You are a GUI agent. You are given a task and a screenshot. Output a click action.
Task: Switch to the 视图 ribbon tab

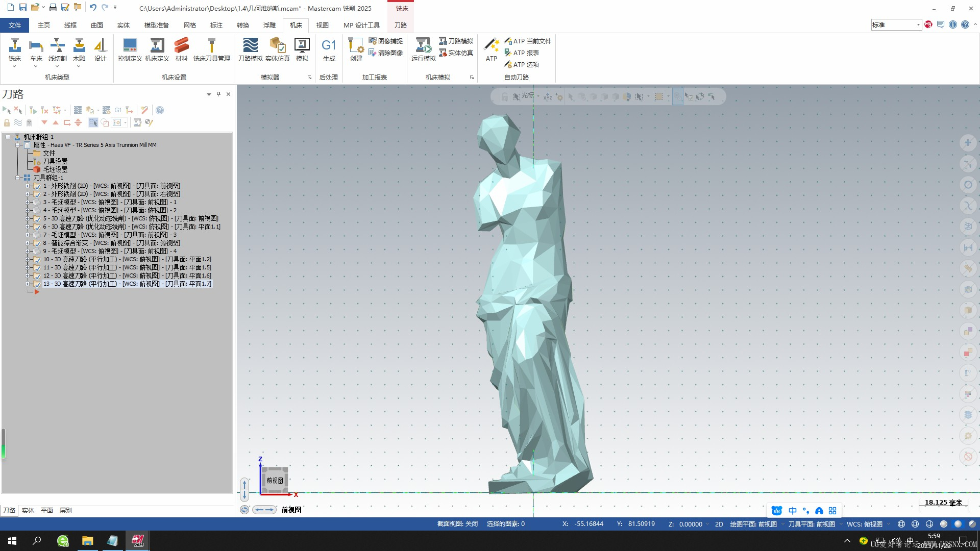pyautogui.click(x=322, y=25)
